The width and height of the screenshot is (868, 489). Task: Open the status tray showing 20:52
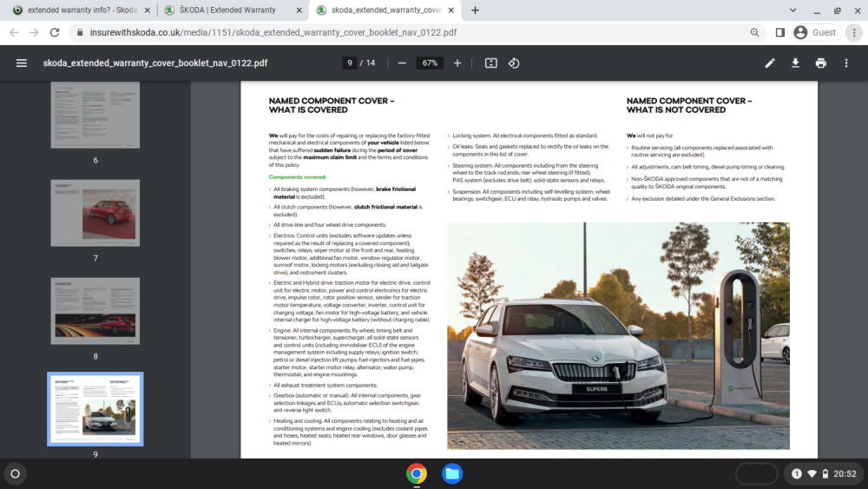[x=824, y=473]
